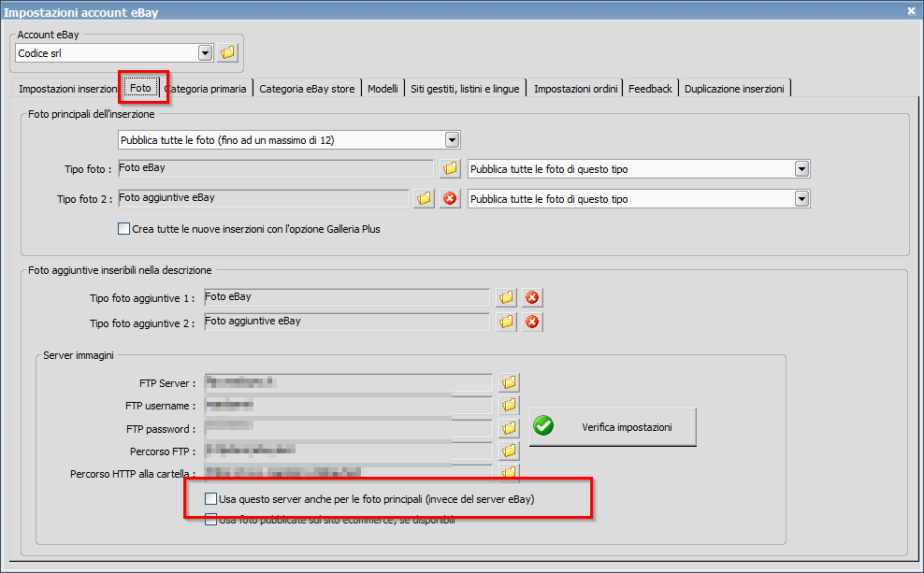Open folder icon next to Account eBay dropdown
This screenshot has height=573, width=924.
[x=227, y=53]
